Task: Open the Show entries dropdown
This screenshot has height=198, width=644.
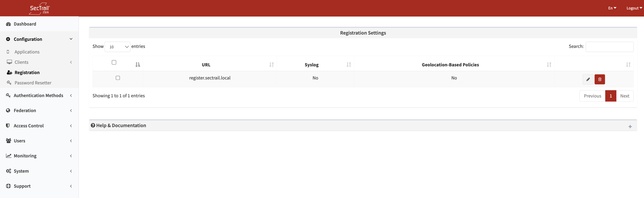Action: tap(117, 47)
